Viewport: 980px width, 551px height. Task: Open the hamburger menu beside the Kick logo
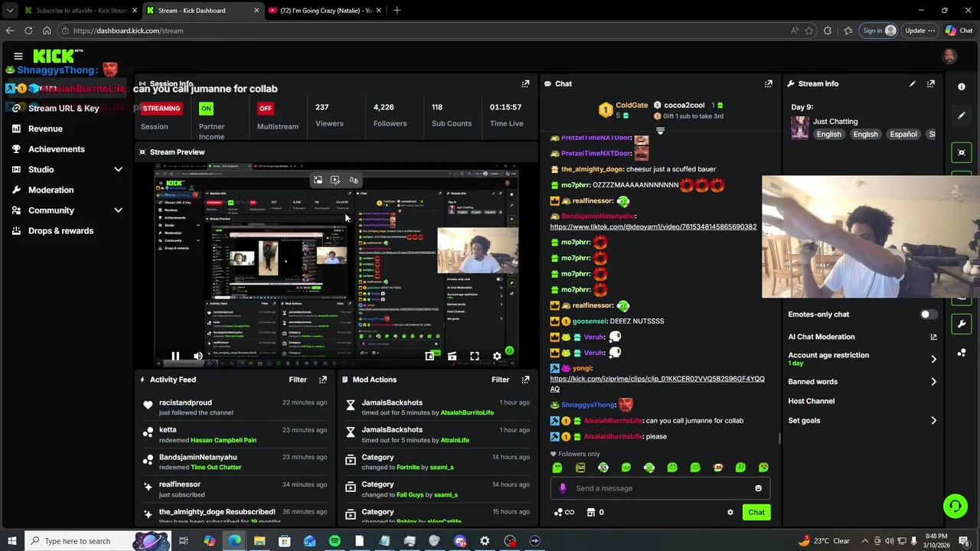click(x=18, y=56)
